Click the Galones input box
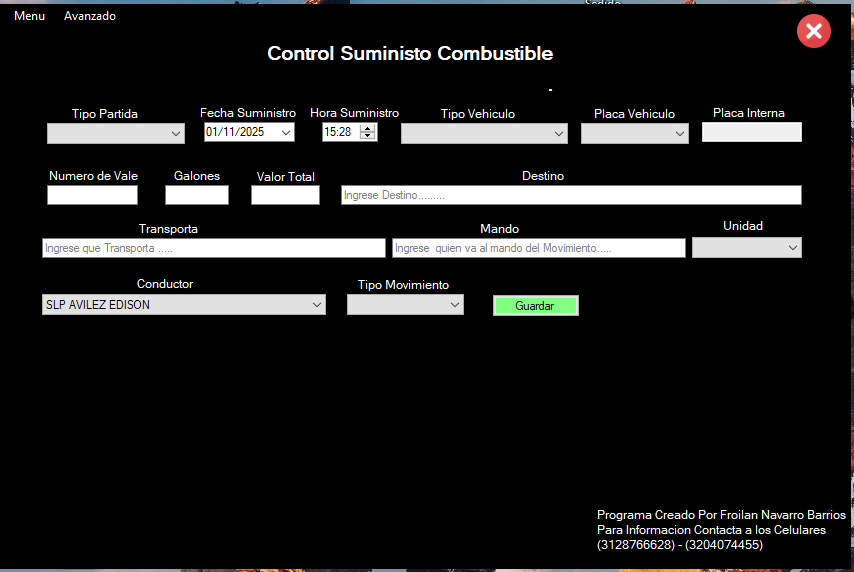The image size is (854, 572). (x=197, y=195)
